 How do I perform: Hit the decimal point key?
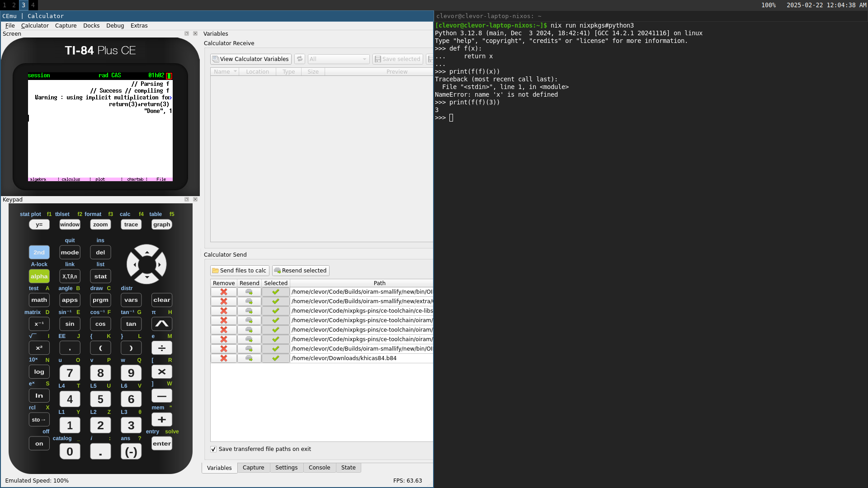click(100, 451)
